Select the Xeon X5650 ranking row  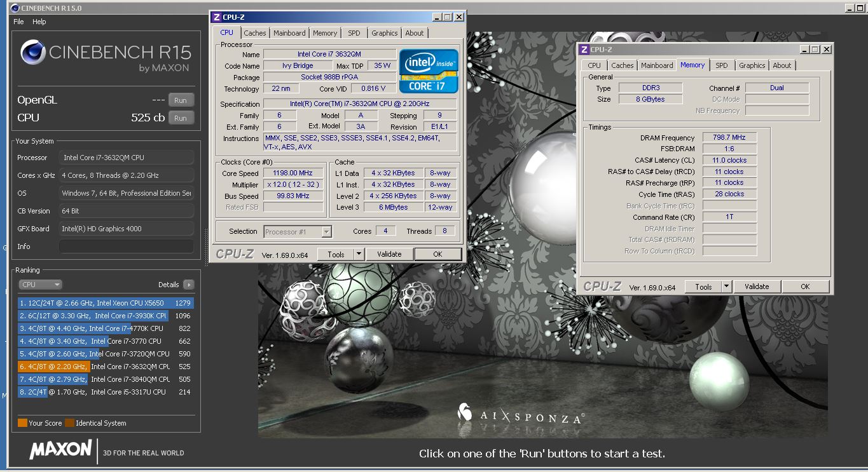(106, 303)
